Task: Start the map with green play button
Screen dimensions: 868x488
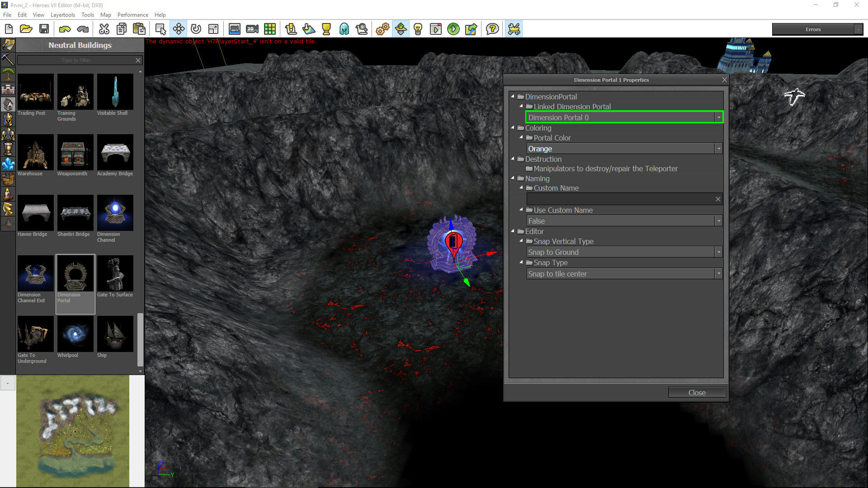Action: [x=453, y=29]
